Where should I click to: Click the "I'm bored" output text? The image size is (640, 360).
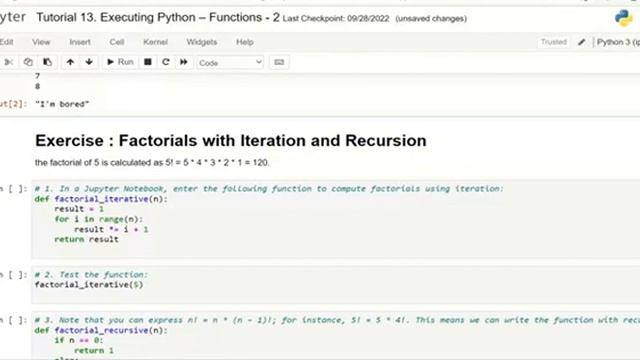pyautogui.click(x=62, y=104)
